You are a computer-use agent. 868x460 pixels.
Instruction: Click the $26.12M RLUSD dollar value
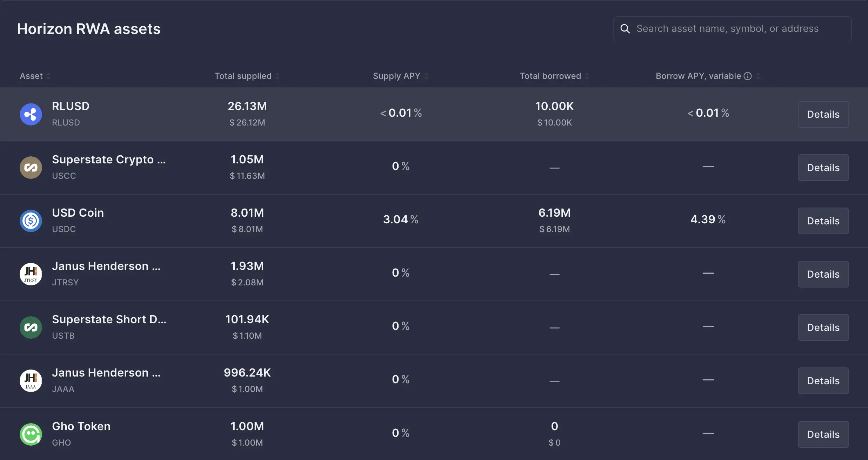[x=247, y=122]
